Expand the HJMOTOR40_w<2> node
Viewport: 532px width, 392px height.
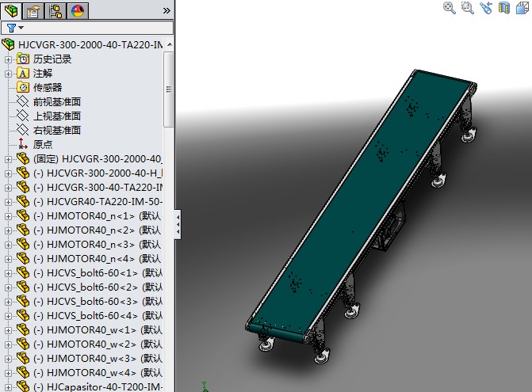[x=8, y=344]
